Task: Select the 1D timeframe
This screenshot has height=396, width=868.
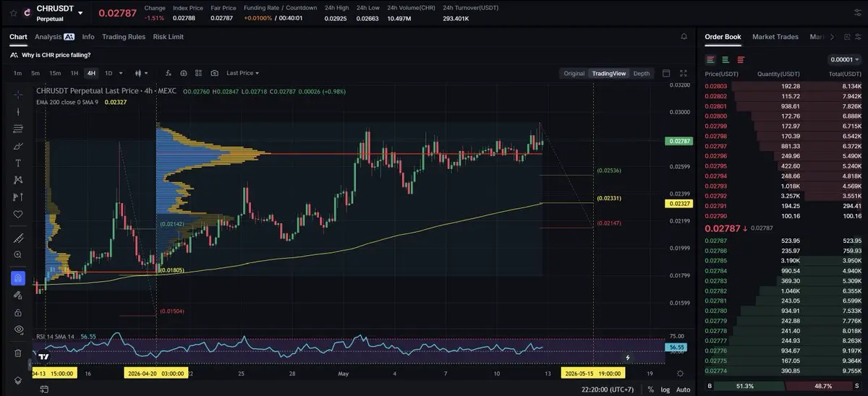Action: [109, 73]
